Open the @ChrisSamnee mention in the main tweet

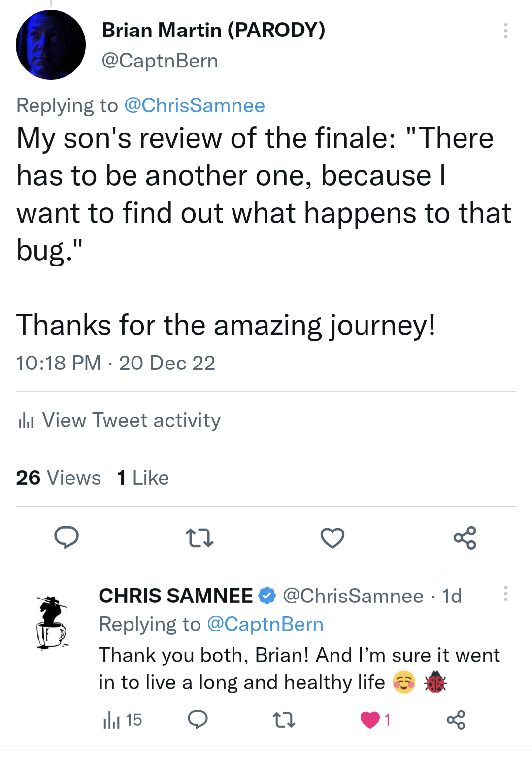pyautogui.click(x=195, y=105)
